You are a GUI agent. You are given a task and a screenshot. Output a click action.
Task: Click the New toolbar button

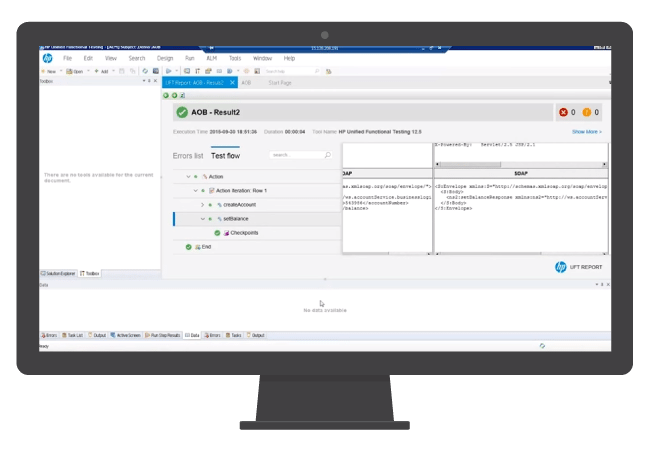click(49, 71)
